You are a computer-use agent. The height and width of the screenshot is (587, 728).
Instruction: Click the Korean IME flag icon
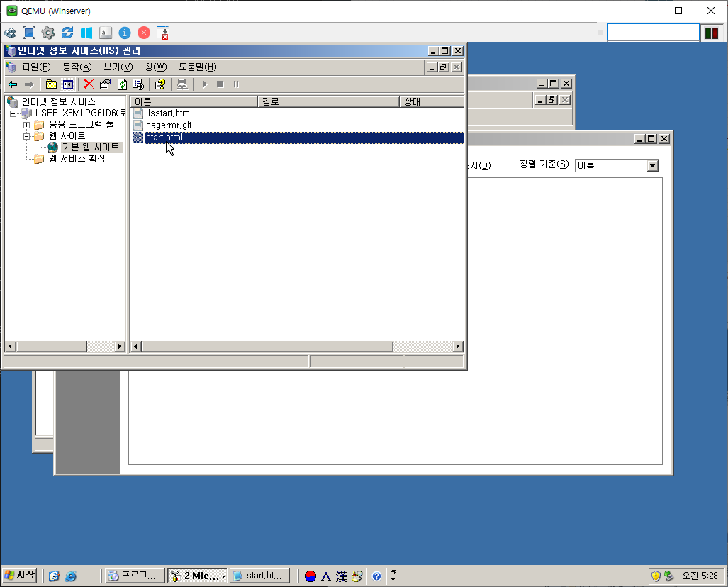pos(310,576)
